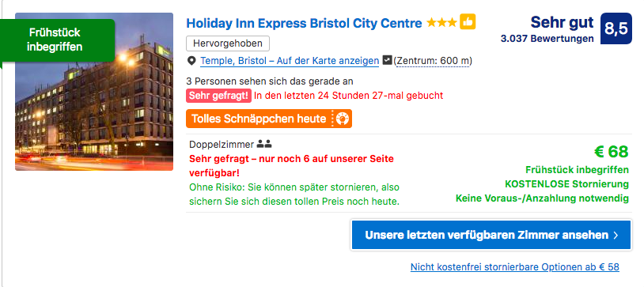644x287 pixels.
Task: Click the Tolles Schnäppchen heute badge
Action: click(269, 119)
